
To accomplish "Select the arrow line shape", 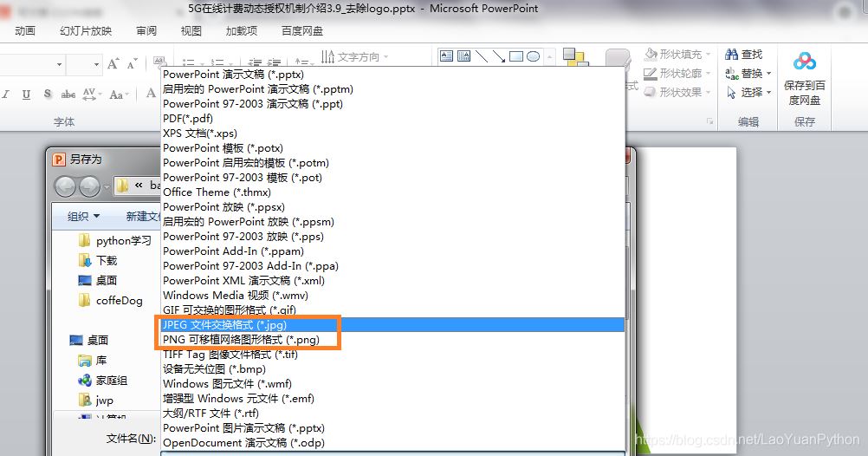I will click(x=499, y=56).
